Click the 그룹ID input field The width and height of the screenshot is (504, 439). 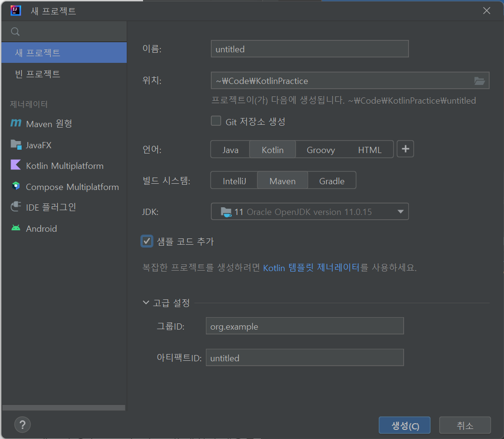pos(304,326)
